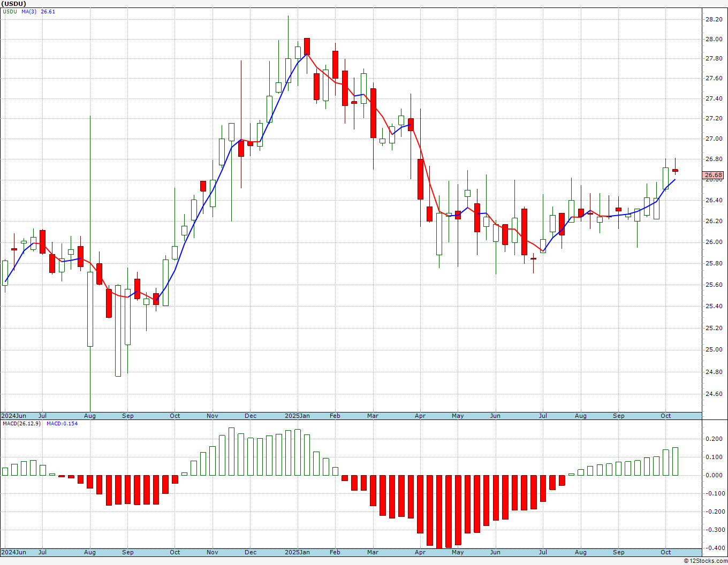Click the MACD(26,12,9) indicator label
Screen dimensions: 728x565
click(21, 423)
